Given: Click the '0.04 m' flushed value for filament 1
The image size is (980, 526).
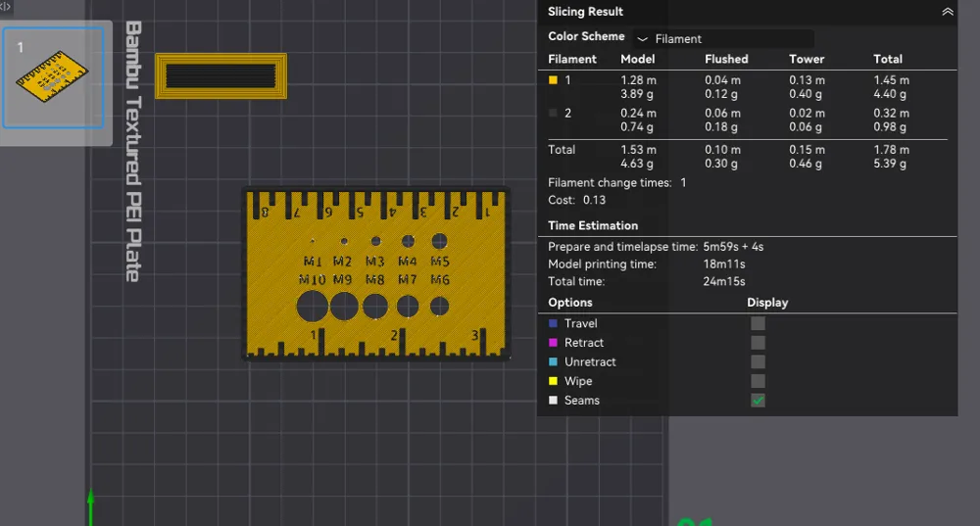Looking at the screenshot, I should click(722, 80).
